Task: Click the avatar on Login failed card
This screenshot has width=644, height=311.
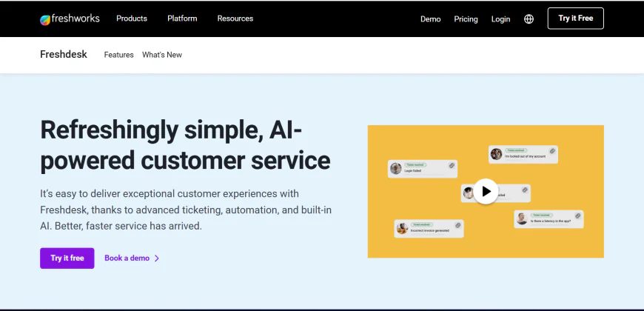Action: pos(395,168)
